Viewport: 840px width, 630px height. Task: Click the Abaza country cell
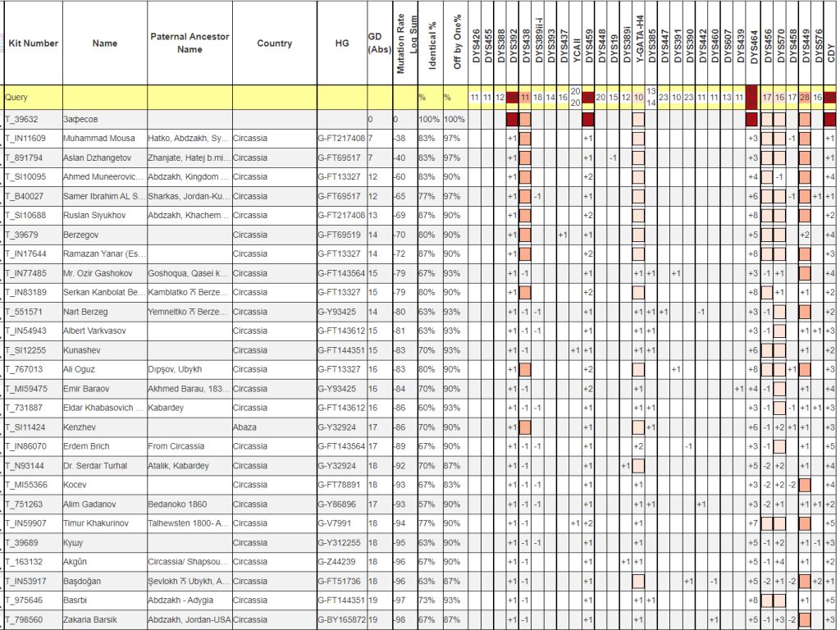(249, 427)
